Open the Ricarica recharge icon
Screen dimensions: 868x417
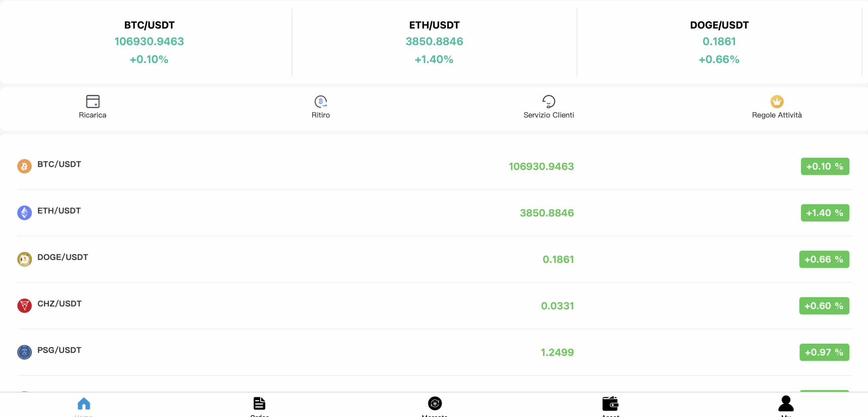click(x=93, y=101)
